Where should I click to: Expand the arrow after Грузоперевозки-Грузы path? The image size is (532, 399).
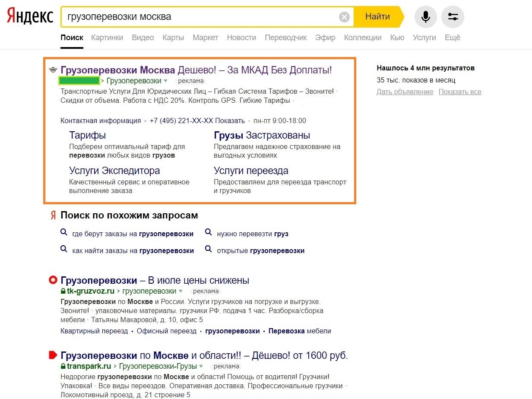(201, 366)
